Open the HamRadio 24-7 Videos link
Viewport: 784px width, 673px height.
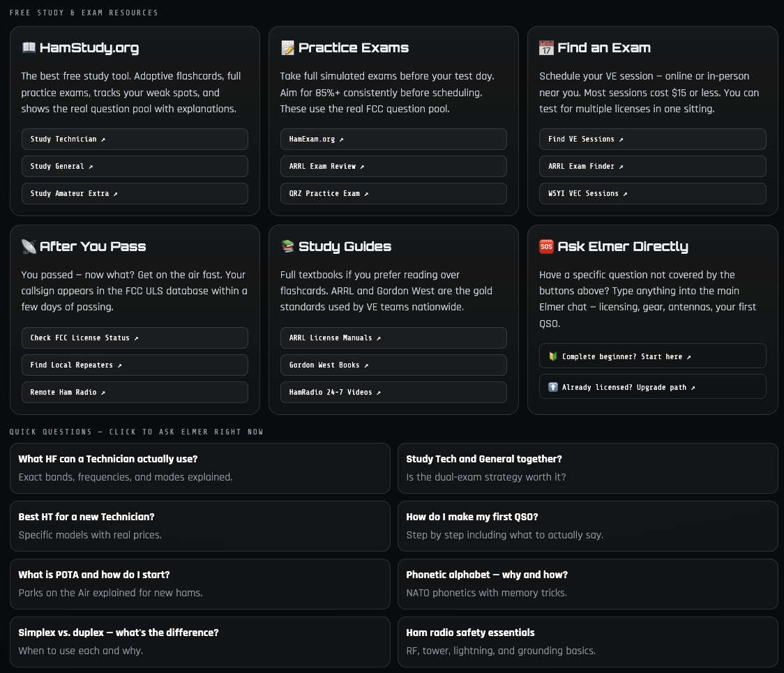393,393
